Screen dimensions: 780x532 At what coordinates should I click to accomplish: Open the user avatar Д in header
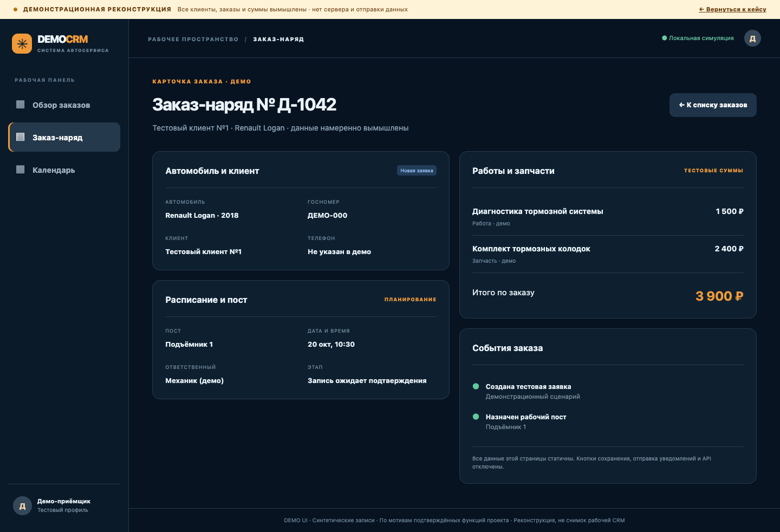click(x=752, y=38)
